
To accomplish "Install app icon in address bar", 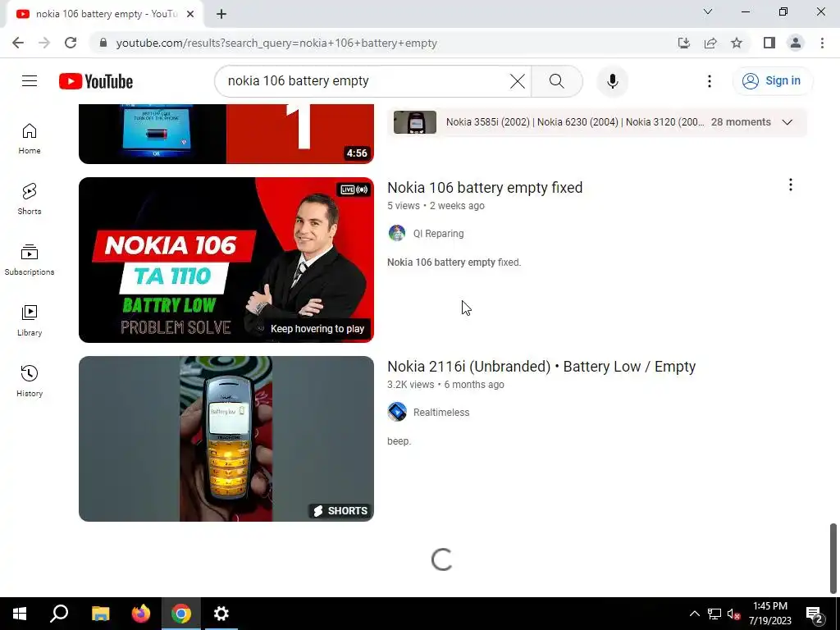I will [x=683, y=43].
